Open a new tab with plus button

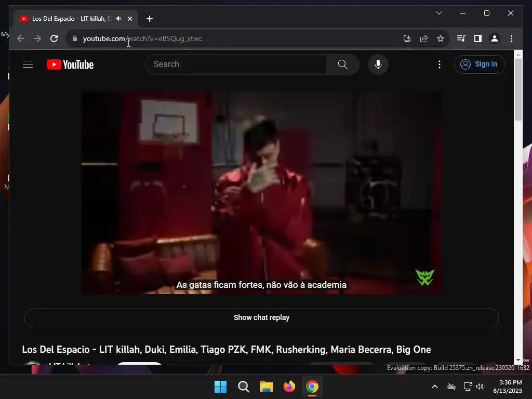tap(150, 19)
